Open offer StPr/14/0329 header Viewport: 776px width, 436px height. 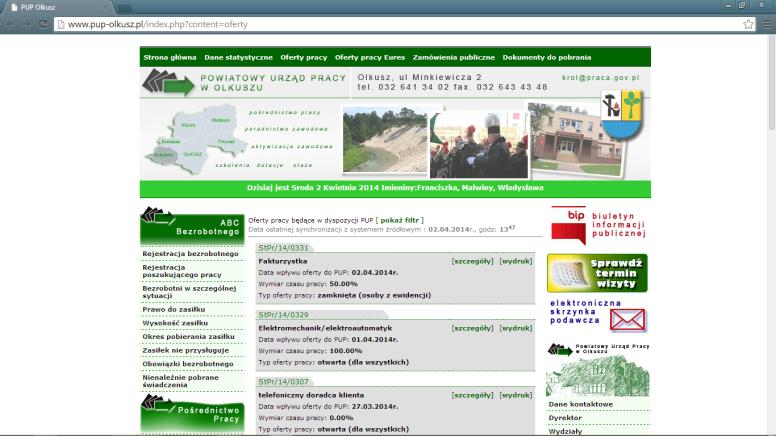tap(284, 315)
